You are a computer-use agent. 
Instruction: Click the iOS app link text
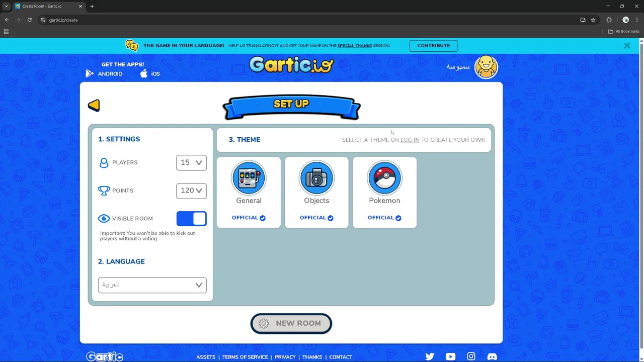155,74
